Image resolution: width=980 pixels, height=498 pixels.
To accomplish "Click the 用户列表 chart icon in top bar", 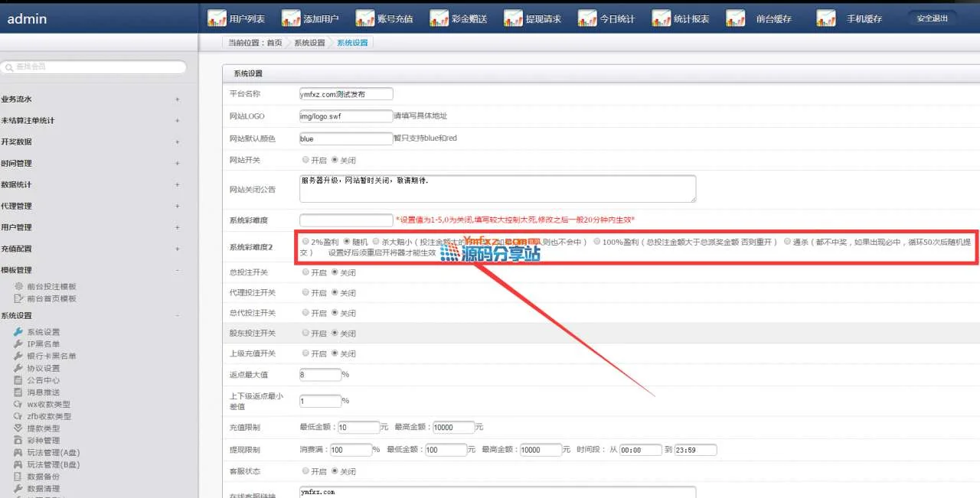I will 217,18.
